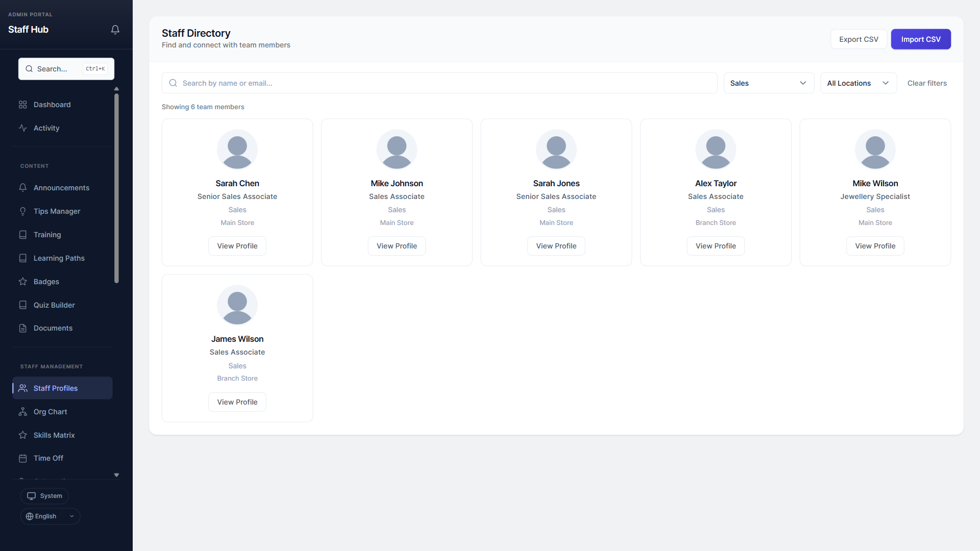Open the Dashboard sidebar icon
The width and height of the screenshot is (980, 551).
pos(22,105)
